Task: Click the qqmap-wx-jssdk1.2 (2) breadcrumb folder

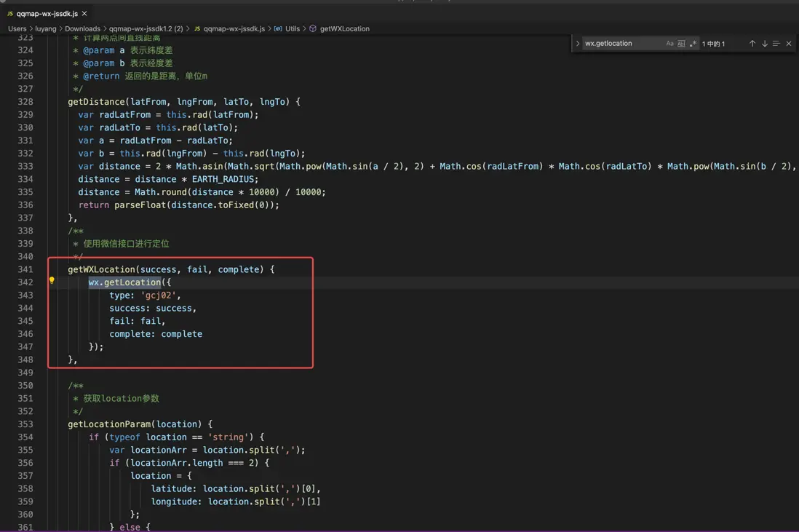Action: pos(146,28)
